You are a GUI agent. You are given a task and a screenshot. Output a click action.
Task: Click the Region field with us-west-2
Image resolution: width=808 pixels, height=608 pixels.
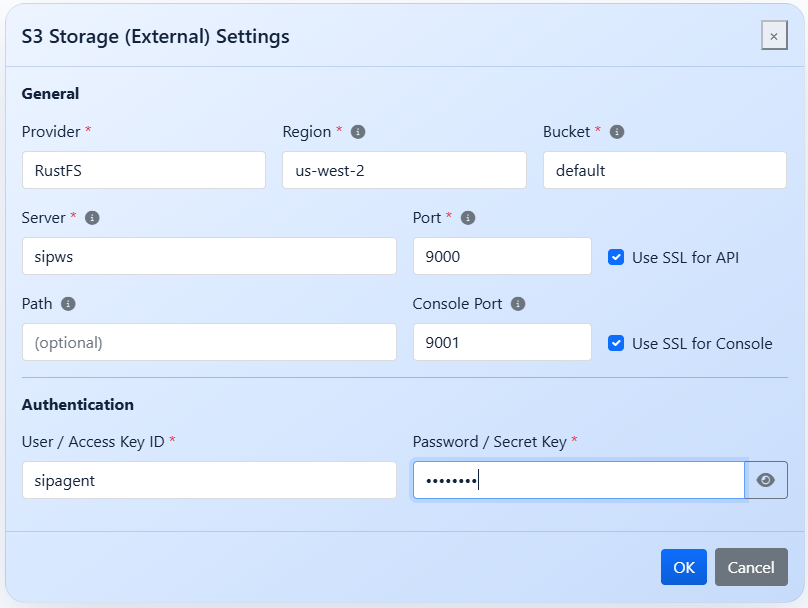point(405,170)
